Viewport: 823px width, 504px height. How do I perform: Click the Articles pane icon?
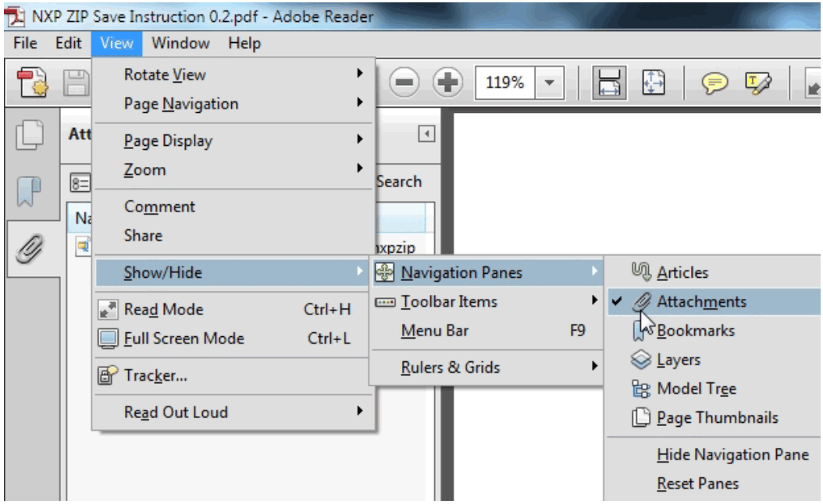pyautogui.click(x=641, y=272)
